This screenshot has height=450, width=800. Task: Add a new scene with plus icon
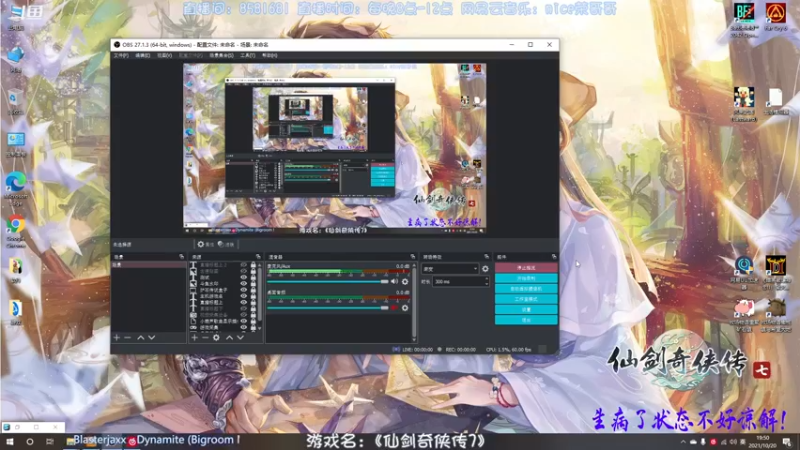[x=117, y=337]
